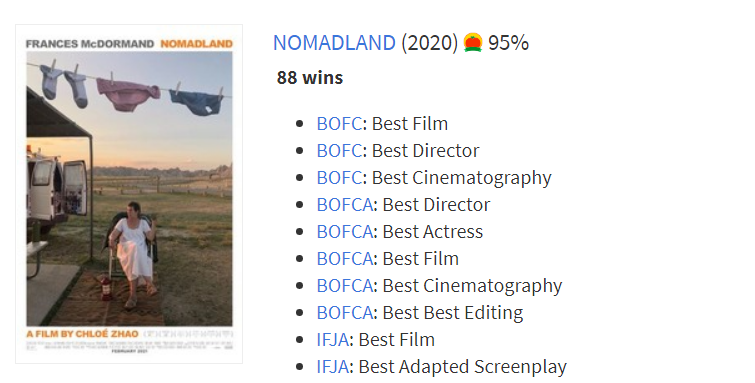Click the Best Adapted Screenplay award text

(x=463, y=367)
